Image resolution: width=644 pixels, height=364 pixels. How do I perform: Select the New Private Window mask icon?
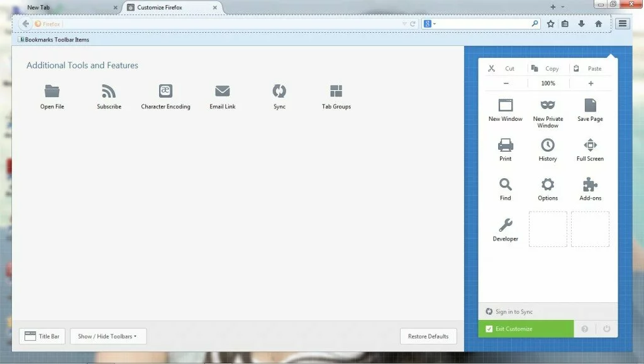click(548, 105)
